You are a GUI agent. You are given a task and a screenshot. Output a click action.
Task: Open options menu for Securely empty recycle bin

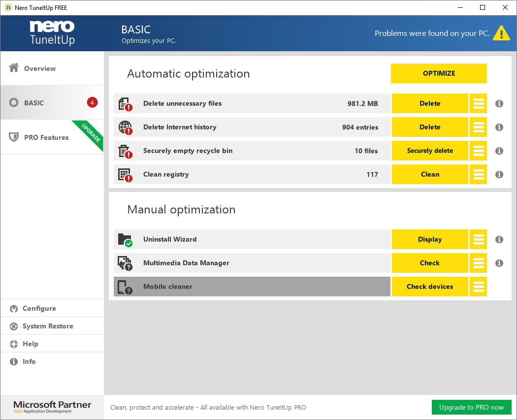click(479, 151)
